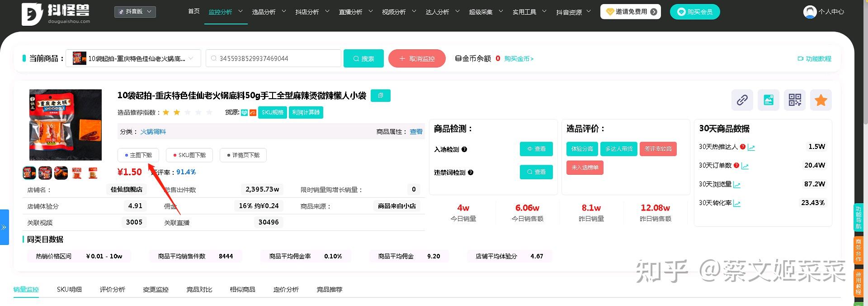868x306 pixels.
Task: Click the orange star favorite icon
Action: (x=821, y=100)
